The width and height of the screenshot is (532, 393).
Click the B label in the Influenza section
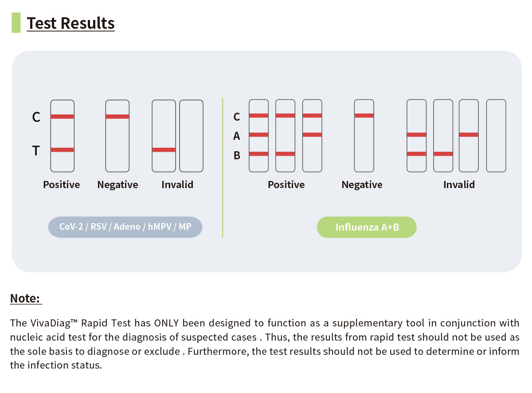tap(237, 155)
